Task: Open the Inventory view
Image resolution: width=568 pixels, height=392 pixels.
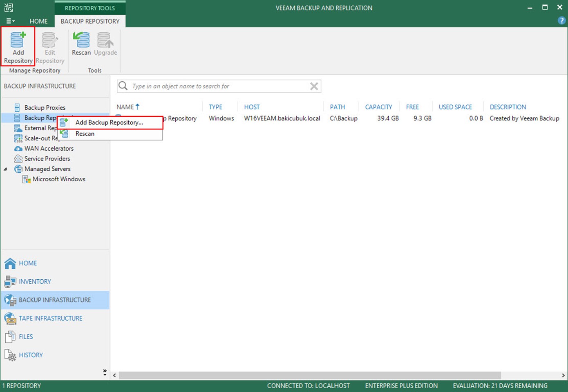Action: tap(35, 281)
